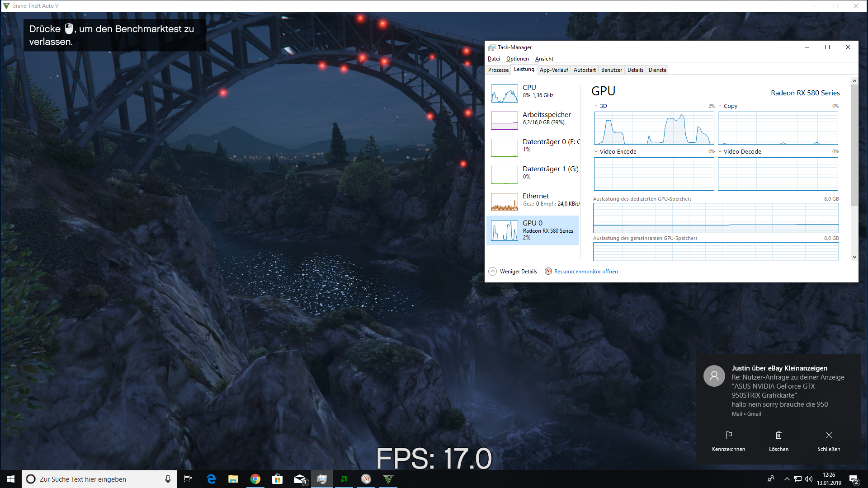Click the Ressourcenmonitor icon
Viewport: 868px width, 488px height.
(x=548, y=271)
